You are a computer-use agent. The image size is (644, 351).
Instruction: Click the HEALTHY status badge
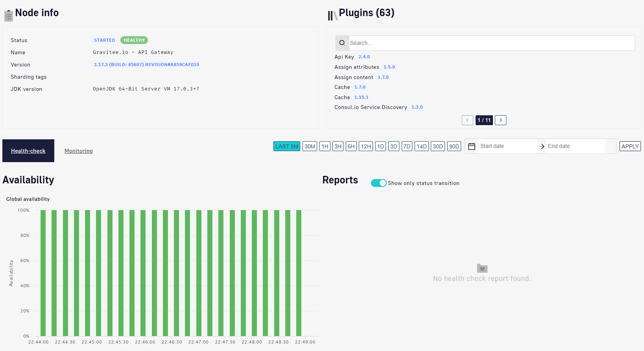pyautogui.click(x=134, y=40)
